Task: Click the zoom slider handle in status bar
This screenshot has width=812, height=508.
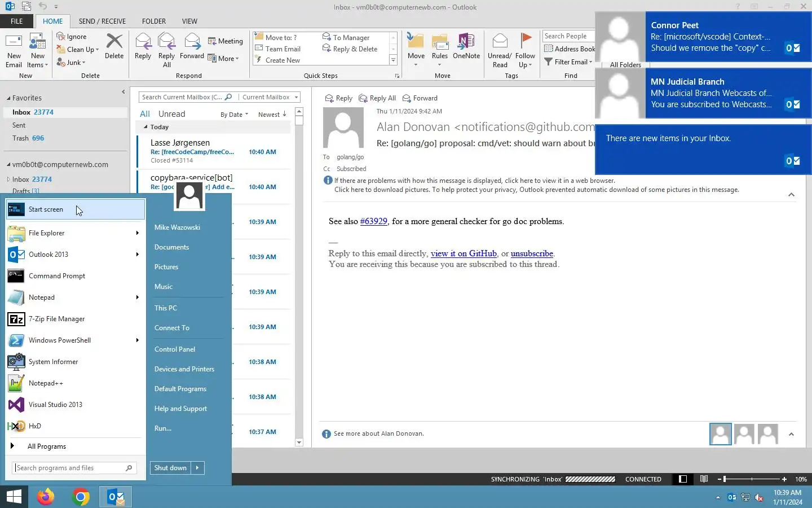Action: tap(725, 479)
